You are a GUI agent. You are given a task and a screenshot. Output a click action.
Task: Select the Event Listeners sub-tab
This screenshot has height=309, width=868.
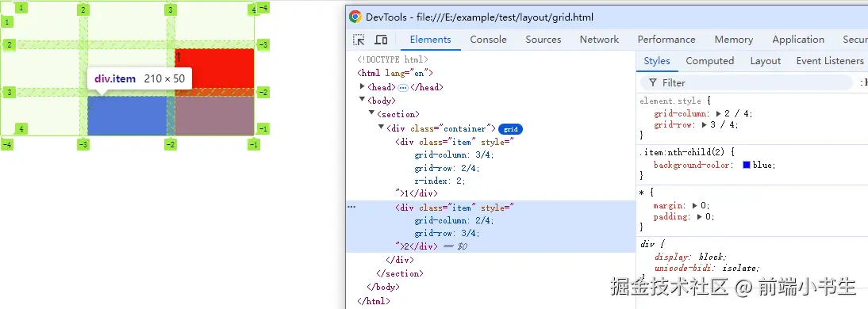830,61
